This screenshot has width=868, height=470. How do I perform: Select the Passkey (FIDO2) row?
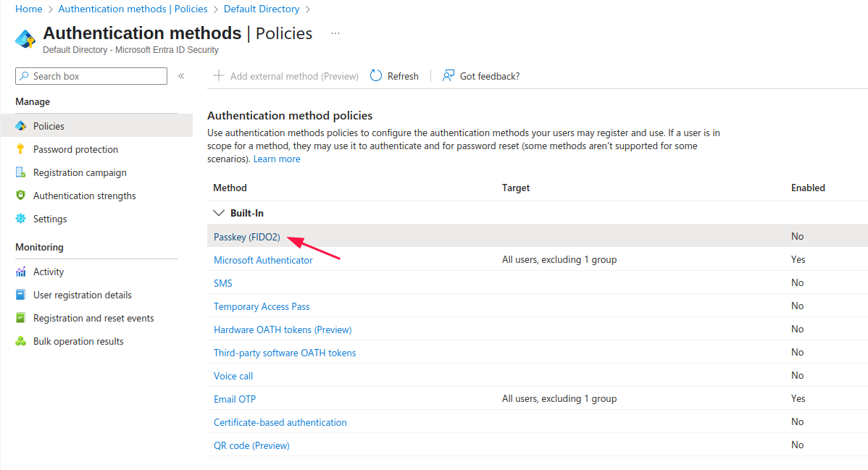click(538, 236)
